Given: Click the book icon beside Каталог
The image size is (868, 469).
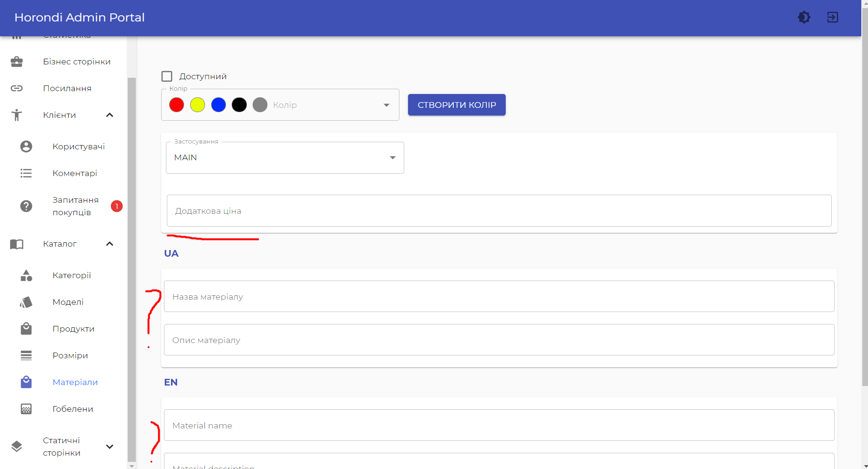Looking at the screenshot, I should tap(17, 244).
